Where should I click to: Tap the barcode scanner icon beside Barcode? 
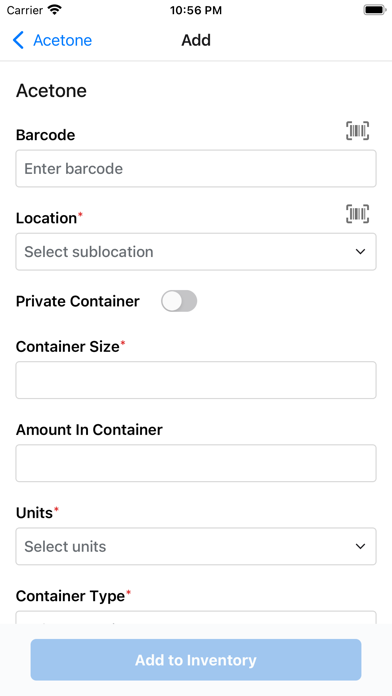[357, 131]
